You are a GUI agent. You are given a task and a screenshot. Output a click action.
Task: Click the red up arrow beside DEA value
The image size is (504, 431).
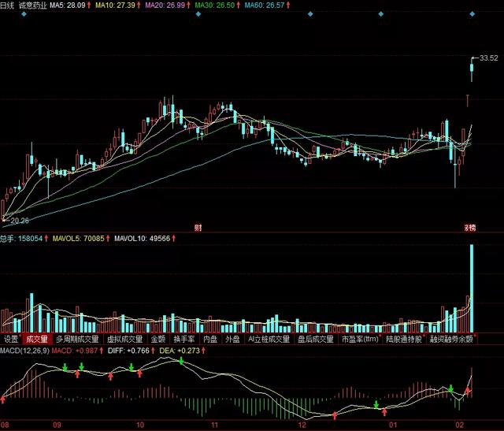pyautogui.click(x=203, y=351)
